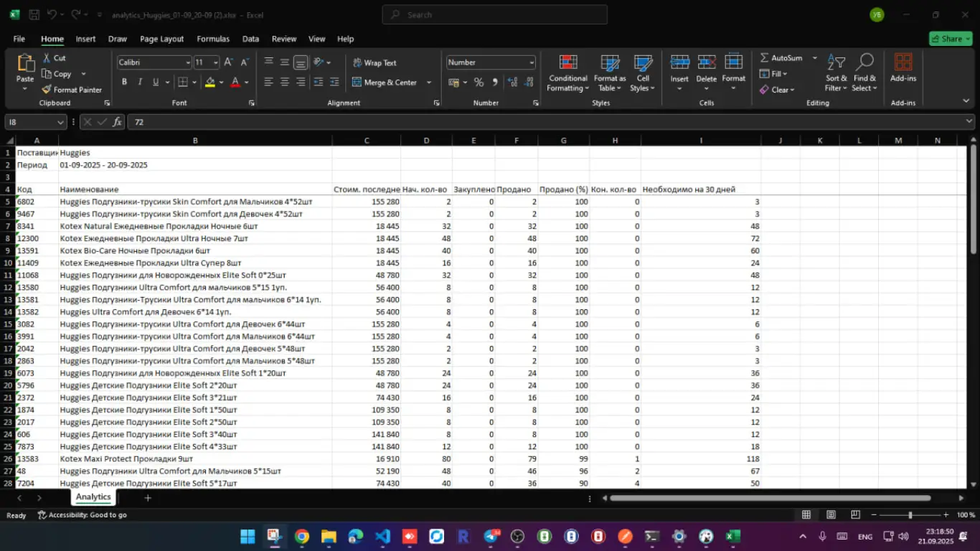Click the green Share button
The width and height of the screenshot is (980, 551).
[x=950, y=39]
